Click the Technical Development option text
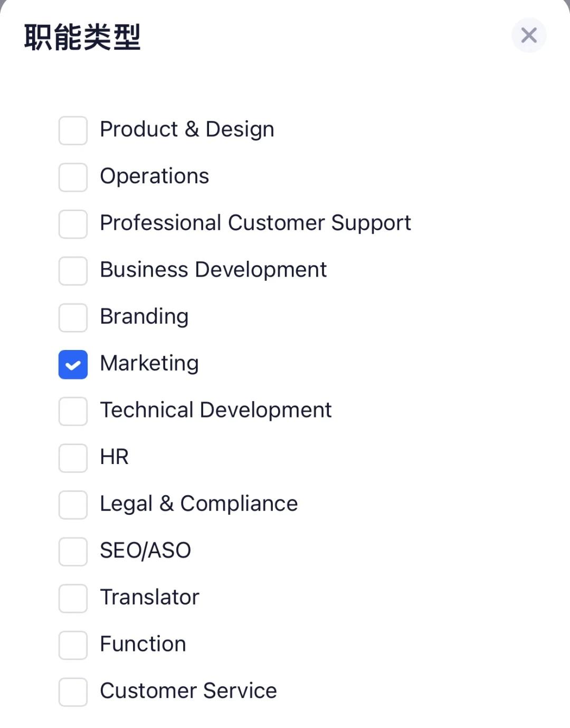The image size is (570, 728). [x=215, y=410]
